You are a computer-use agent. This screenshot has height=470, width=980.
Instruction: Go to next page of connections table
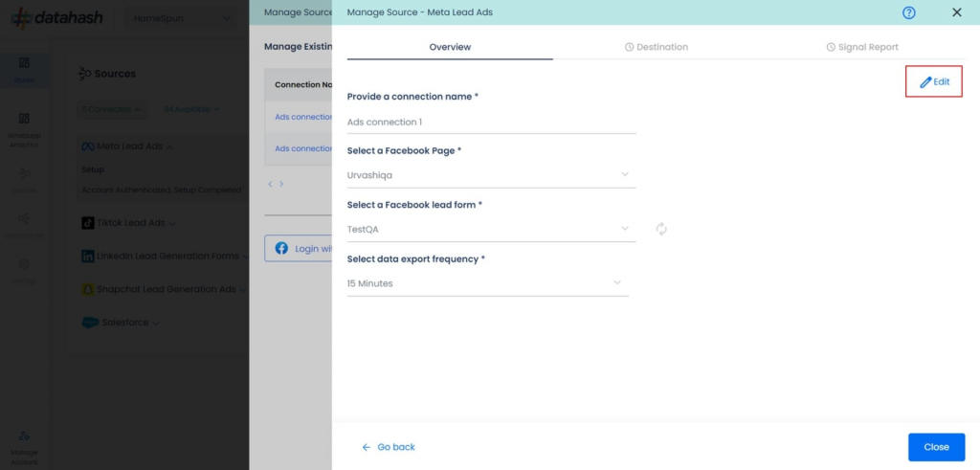click(x=281, y=184)
